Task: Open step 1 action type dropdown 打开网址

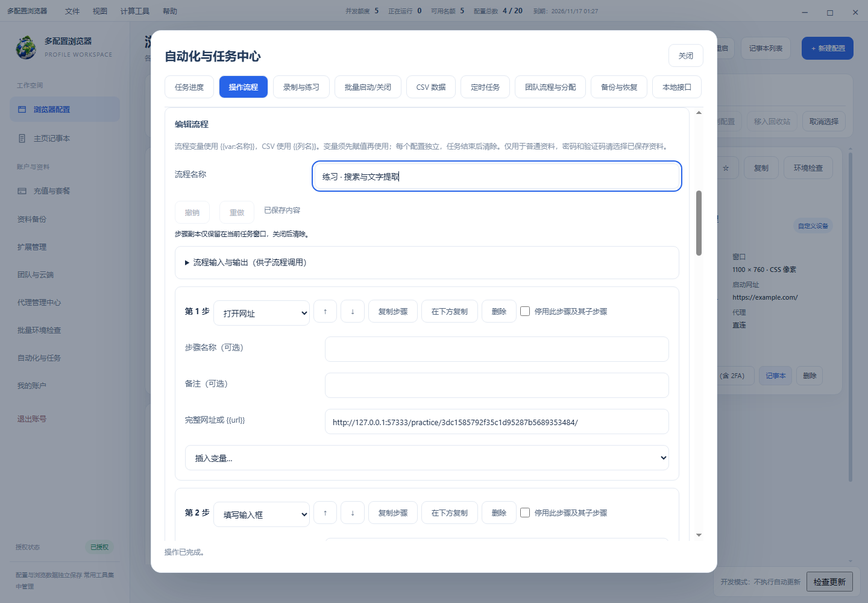Action: click(262, 313)
